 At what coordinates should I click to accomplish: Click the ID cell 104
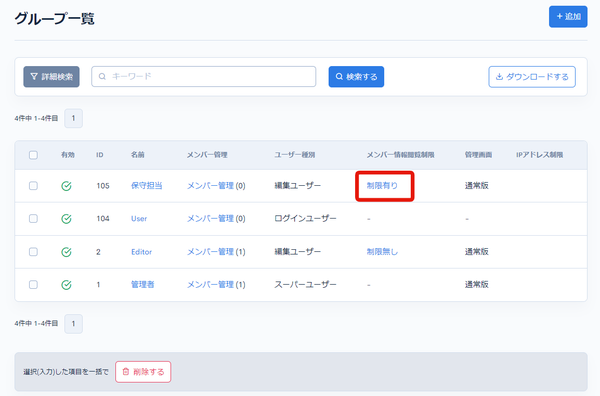tap(103, 218)
